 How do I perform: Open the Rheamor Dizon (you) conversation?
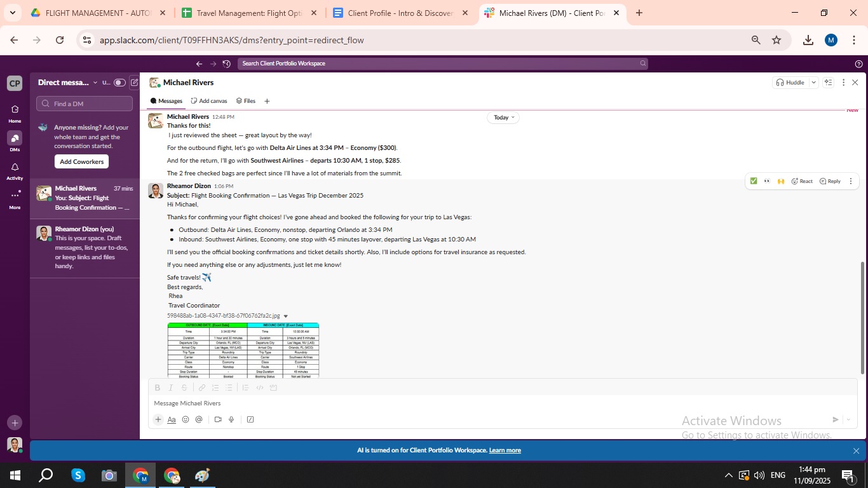pyautogui.click(x=85, y=247)
